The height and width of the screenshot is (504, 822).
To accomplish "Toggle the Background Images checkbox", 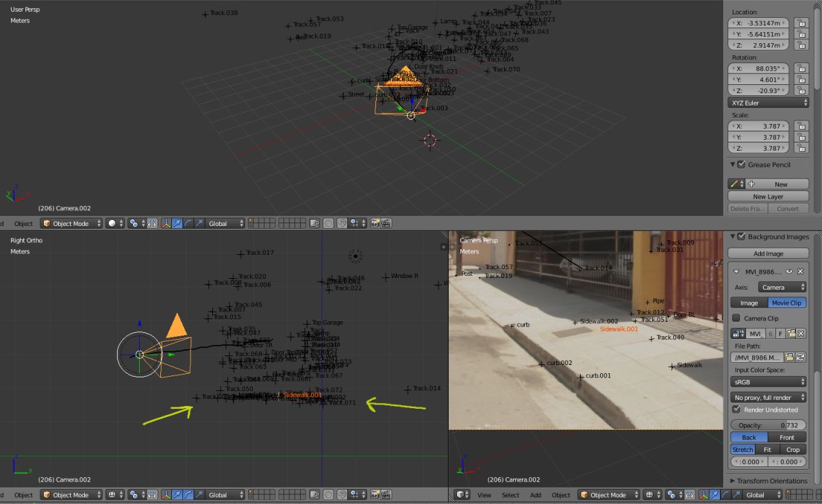I will 741,236.
